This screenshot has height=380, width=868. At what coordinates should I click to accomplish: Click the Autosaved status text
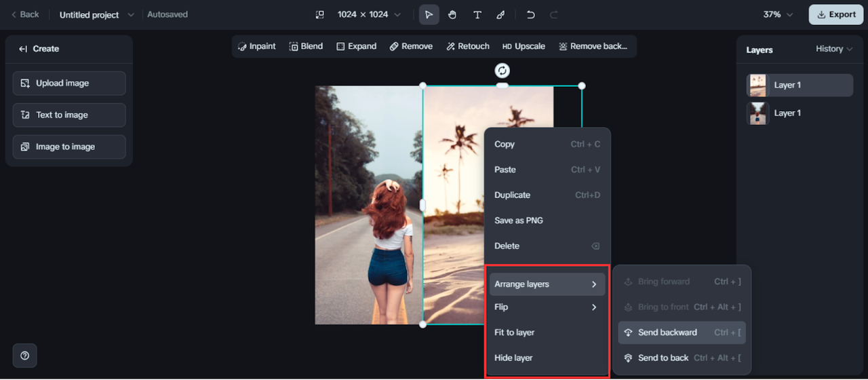167,14
